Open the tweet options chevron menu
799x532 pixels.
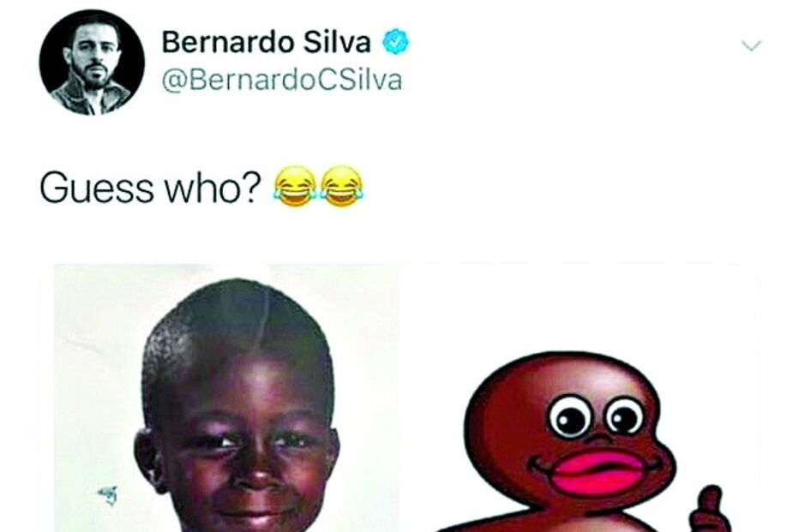click(751, 45)
